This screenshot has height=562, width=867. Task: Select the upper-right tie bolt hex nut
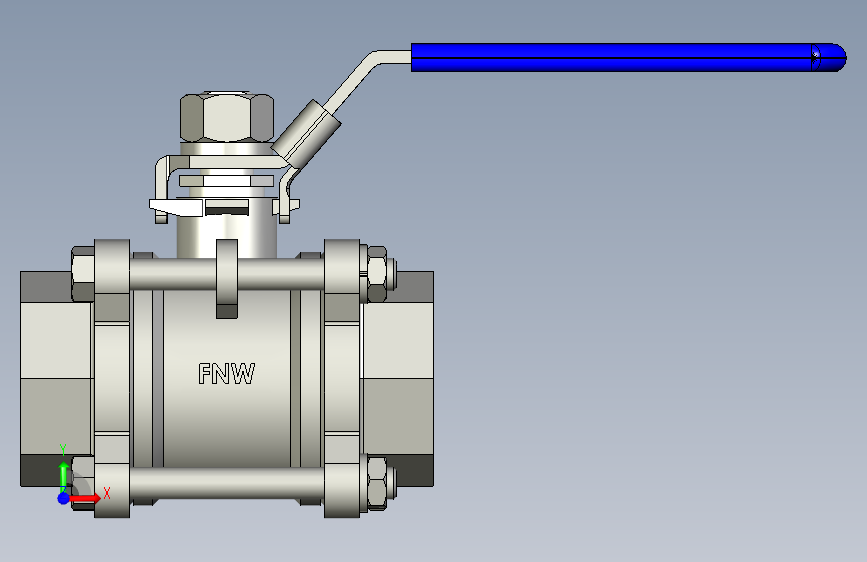[x=377, y=274]
